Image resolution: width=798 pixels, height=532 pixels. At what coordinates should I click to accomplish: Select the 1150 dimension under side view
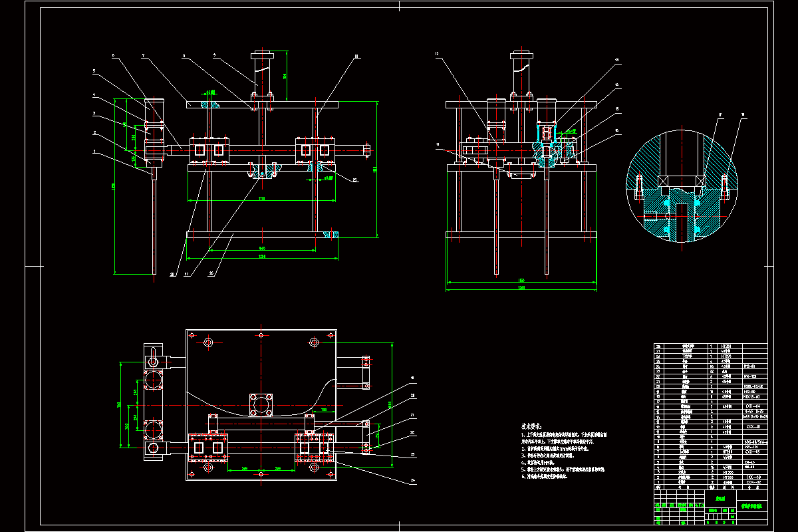521,281
